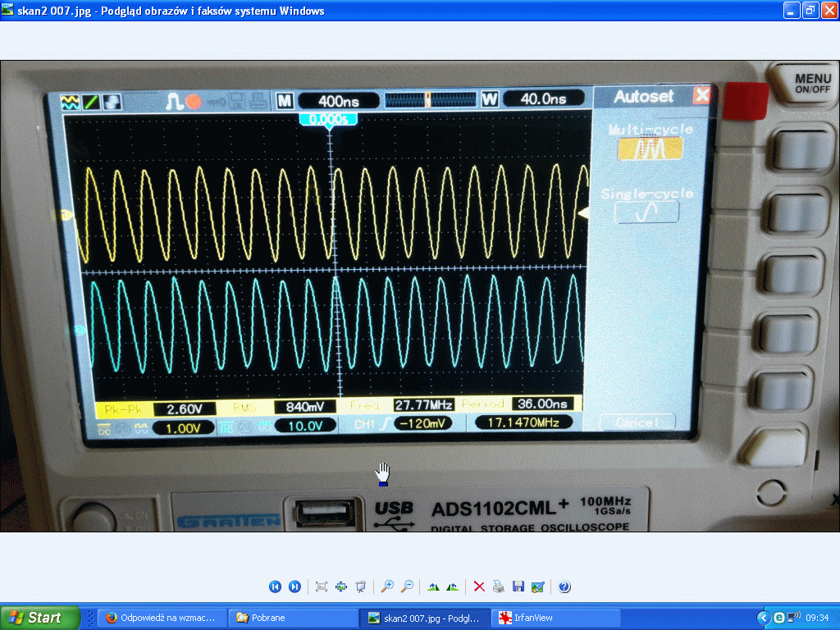Viewport: 840px width, 630px height.
Task: Show image at actual size
Action: 341,587
